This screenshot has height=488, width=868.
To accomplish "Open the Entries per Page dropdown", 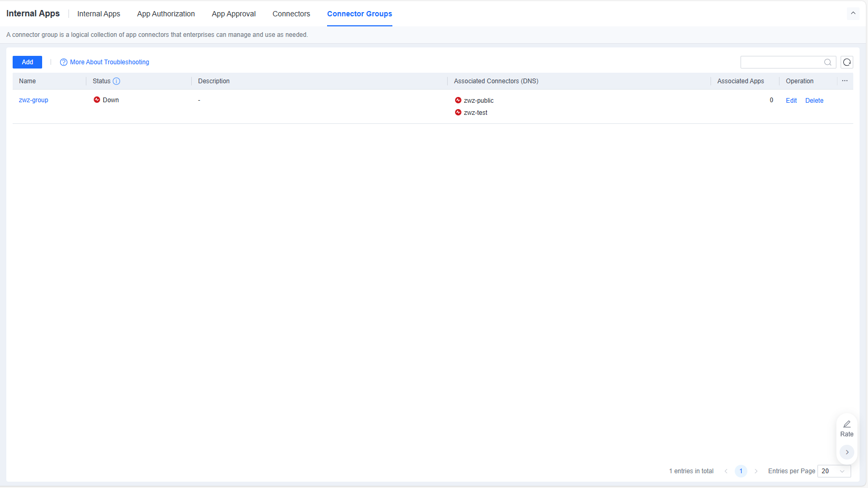I will click(x=834, y=471).
